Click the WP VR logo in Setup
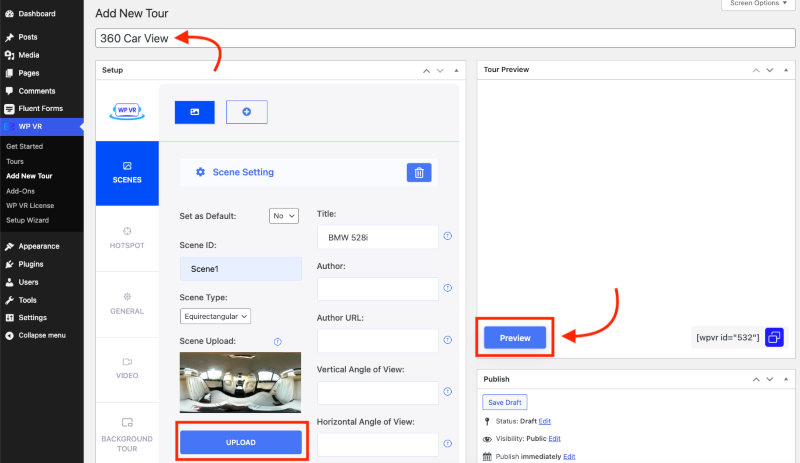 [x=127, y=111]
